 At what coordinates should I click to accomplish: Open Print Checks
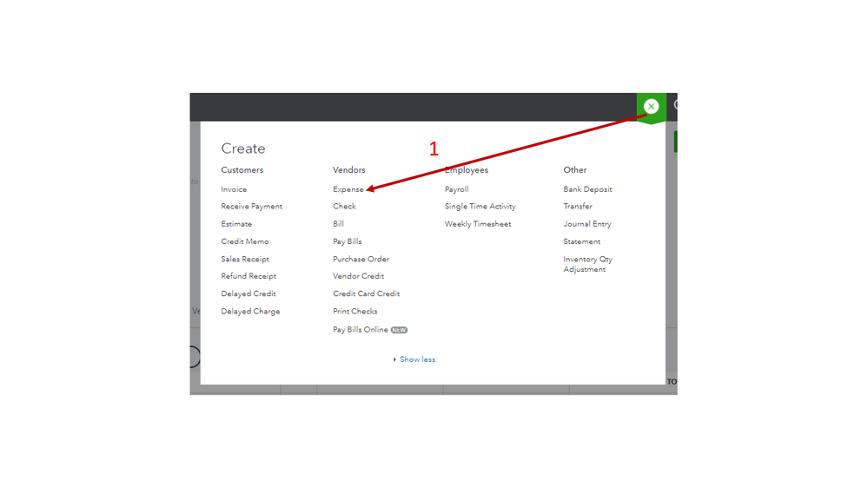(354, 312)
